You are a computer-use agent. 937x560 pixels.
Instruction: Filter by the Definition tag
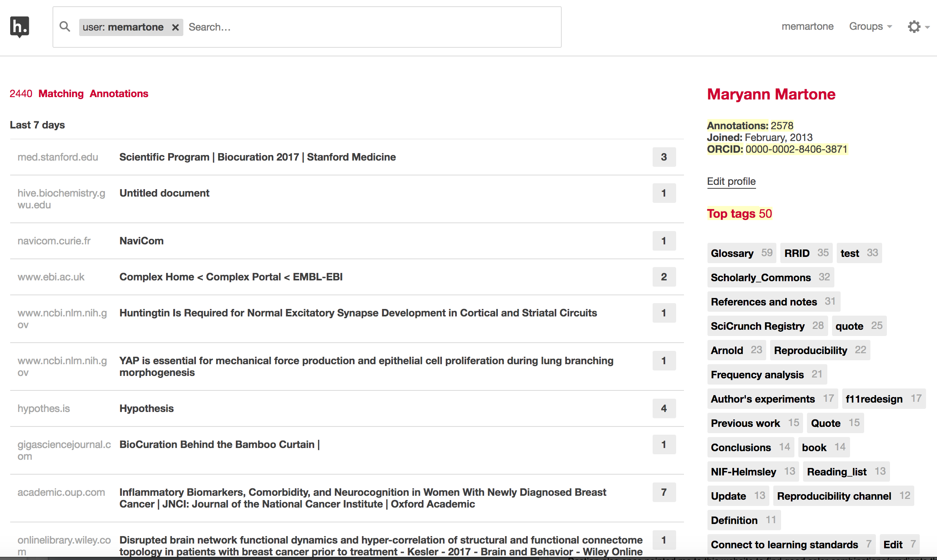click(x=744, y=520)
